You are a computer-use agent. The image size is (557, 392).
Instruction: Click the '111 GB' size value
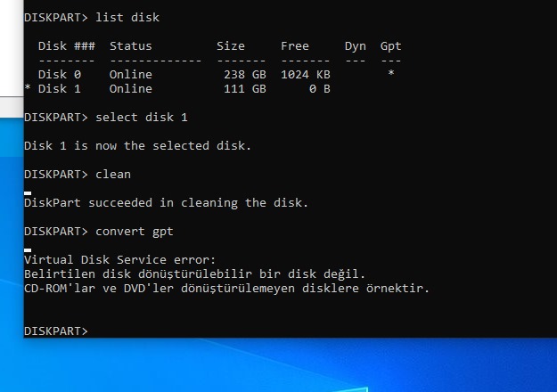(245, 89)
